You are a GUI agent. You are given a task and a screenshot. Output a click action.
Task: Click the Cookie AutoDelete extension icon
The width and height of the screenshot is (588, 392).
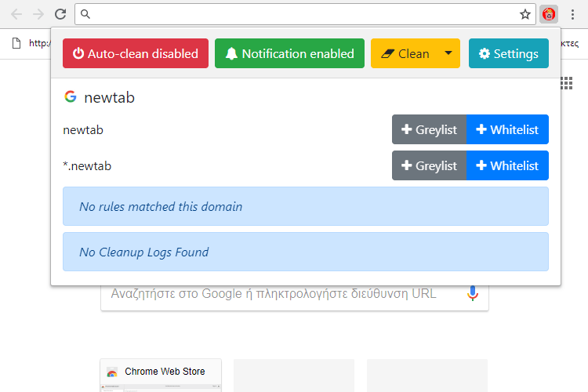[549, 14]
